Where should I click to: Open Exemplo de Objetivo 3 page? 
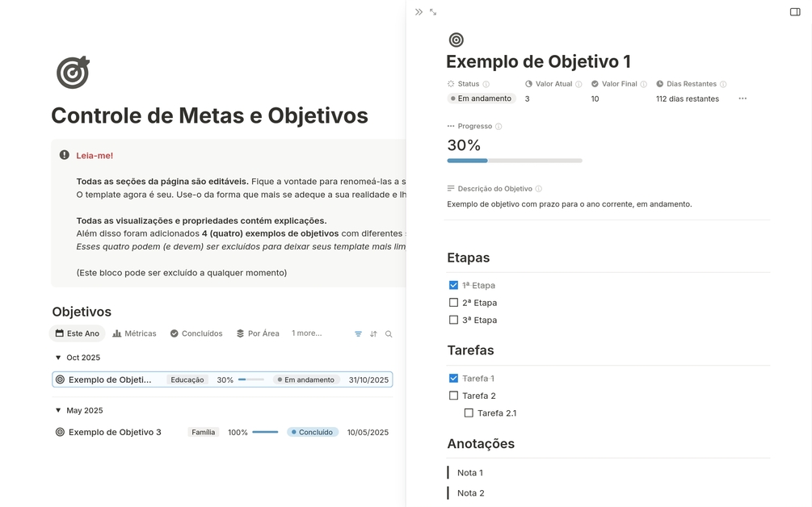(x=115, y=432)
